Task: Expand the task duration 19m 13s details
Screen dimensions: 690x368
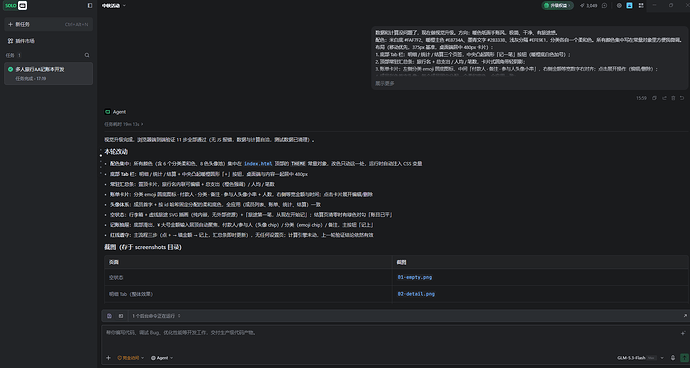Action: tap(124, 124)
